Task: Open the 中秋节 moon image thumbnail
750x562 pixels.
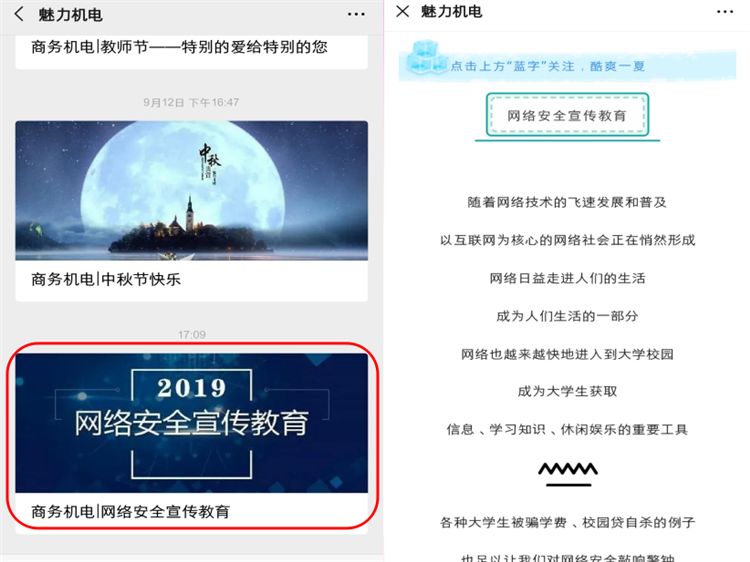Action: pyautogui.click(x=191, y=190)
